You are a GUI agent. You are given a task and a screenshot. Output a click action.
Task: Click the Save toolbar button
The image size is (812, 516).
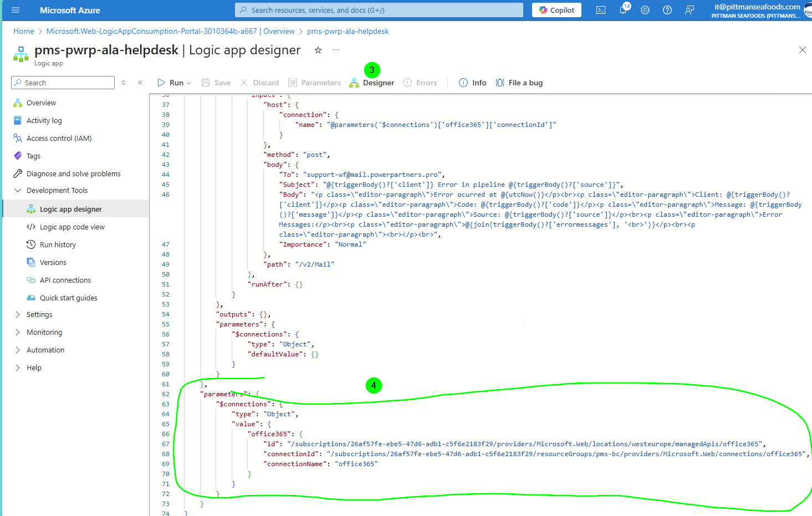click(x=216, y=83)
